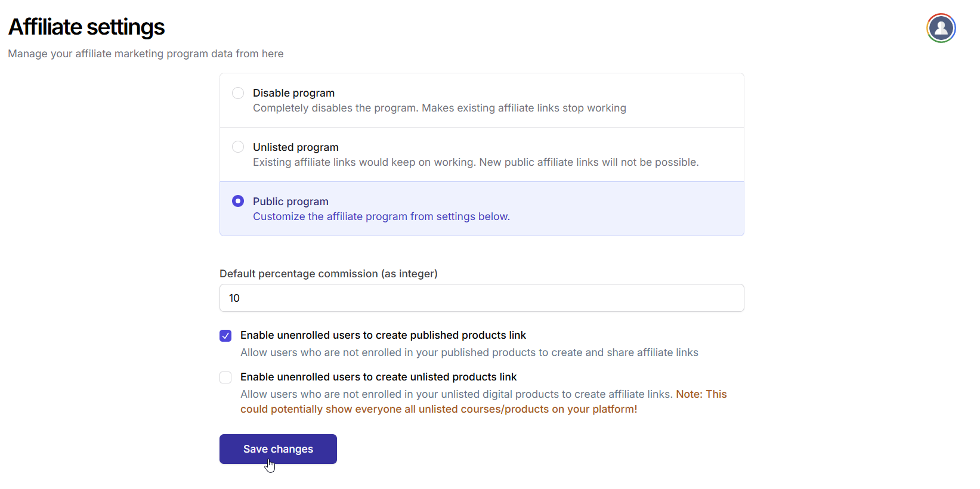Click 'Customize the affiliate program' description text

(x=381, y=216)
